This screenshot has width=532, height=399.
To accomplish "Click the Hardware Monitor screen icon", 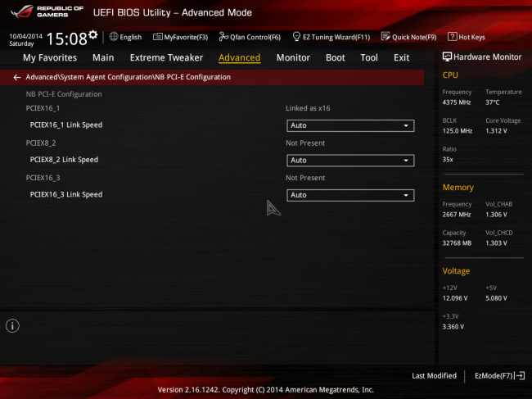I will (447, 57).
